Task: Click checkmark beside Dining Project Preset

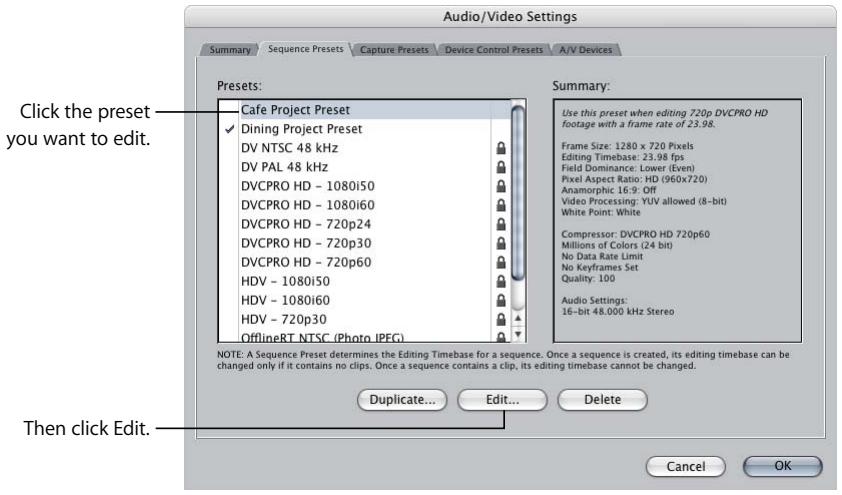Action: pos(230,129)
